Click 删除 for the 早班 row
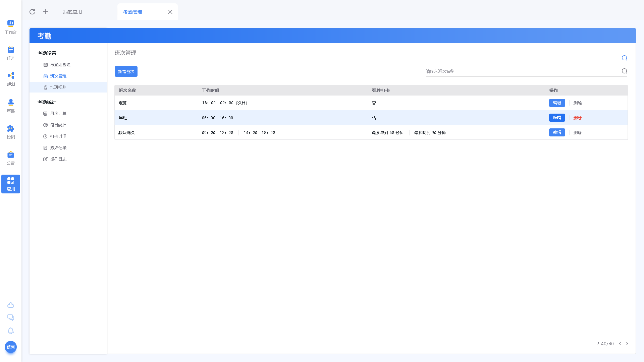Viewport: 644px width, 362px height. coord(577,118)
